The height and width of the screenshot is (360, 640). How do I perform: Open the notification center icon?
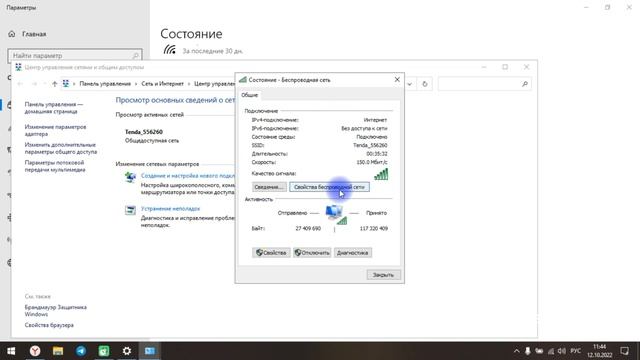point(624,351)
